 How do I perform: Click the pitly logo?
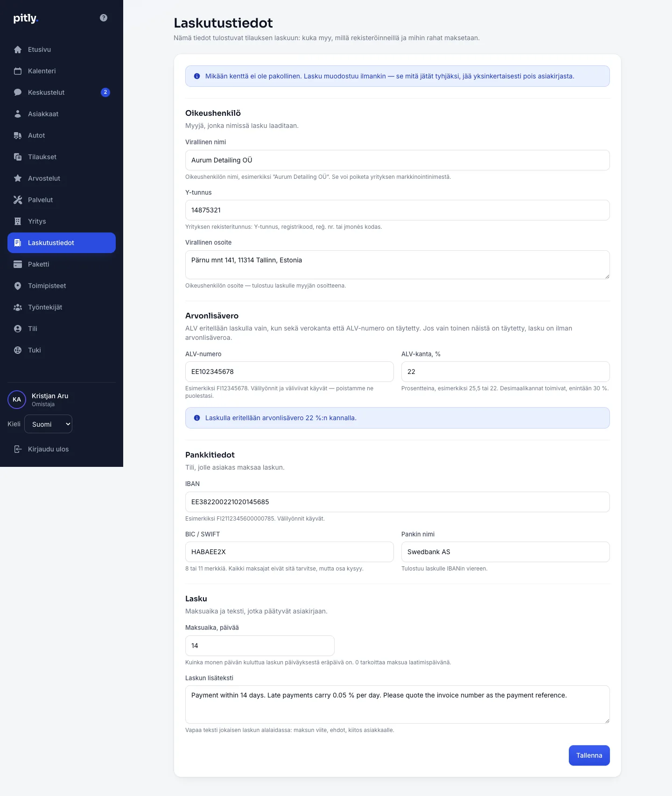[26, 18]
